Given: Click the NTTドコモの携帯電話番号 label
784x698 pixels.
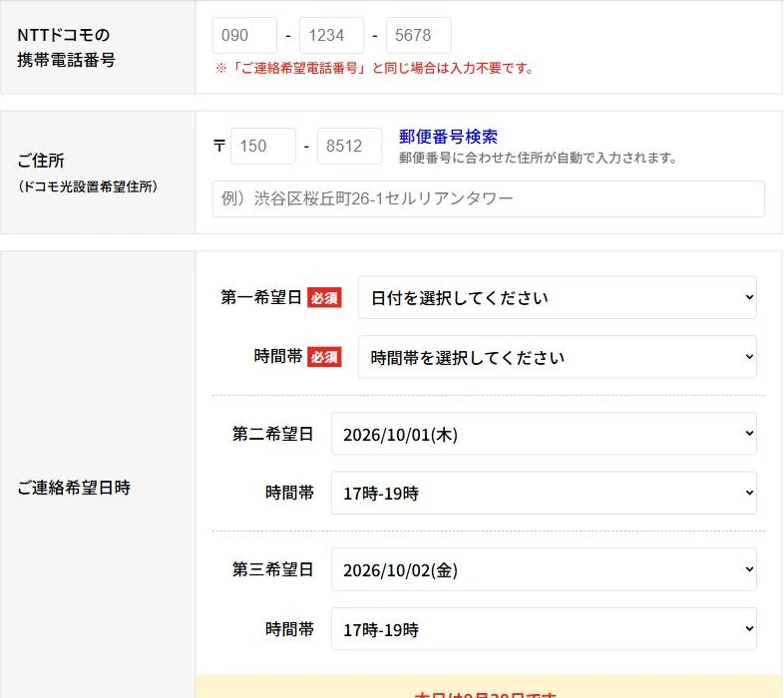Looking at the screenshot, I should coord(66,48).
